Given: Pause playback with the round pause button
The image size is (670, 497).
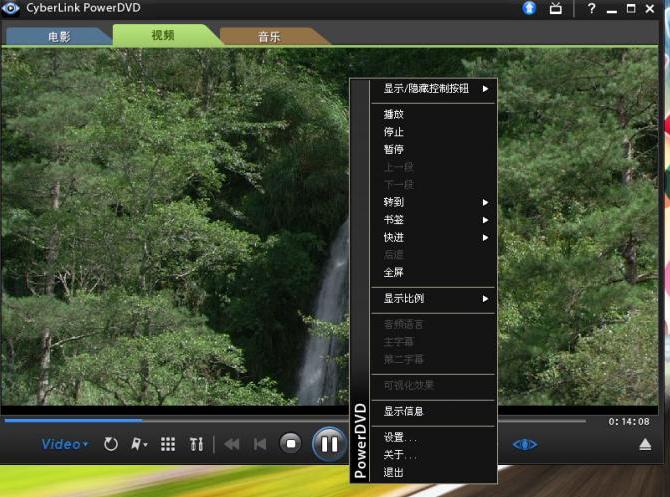Looking at the screenshot, I should point(327,443).
